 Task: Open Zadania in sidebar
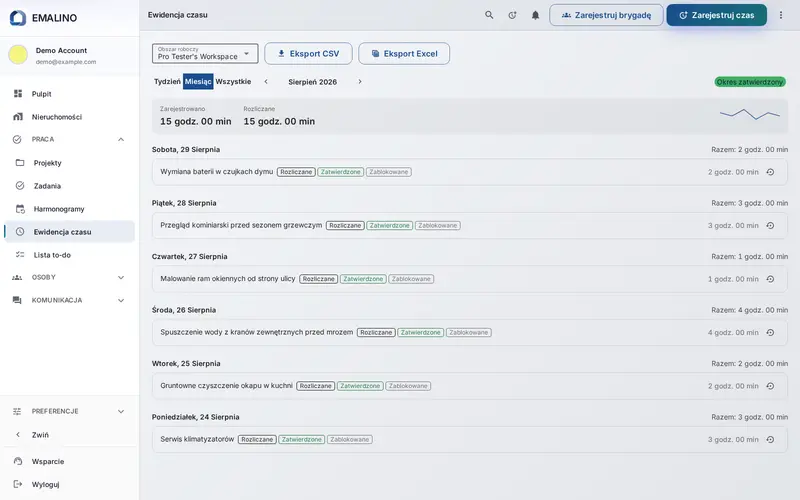click(69, 186)
